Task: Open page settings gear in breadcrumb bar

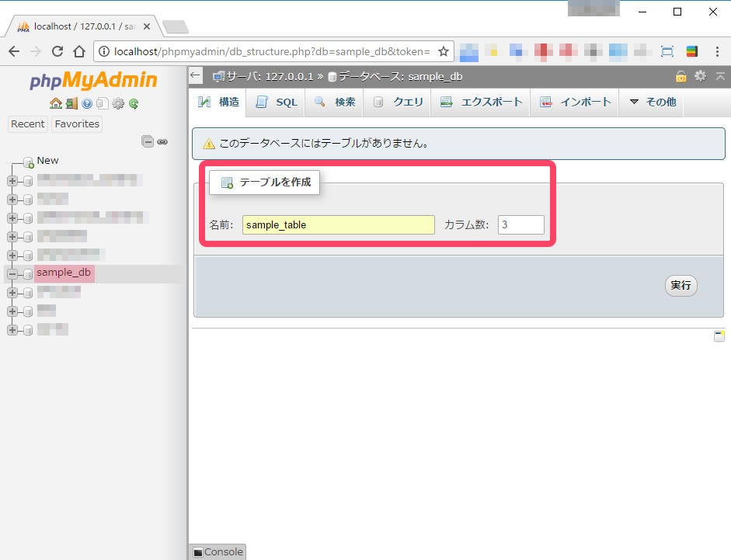Action: (x=700, y=76)
